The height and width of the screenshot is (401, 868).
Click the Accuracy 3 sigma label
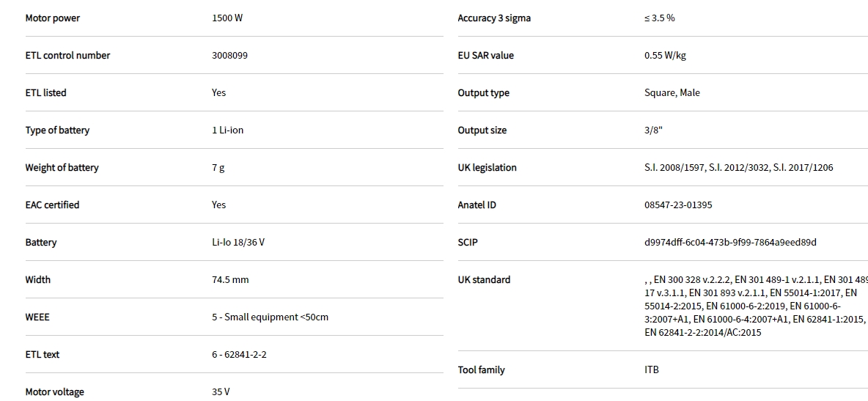click(494, 18)
